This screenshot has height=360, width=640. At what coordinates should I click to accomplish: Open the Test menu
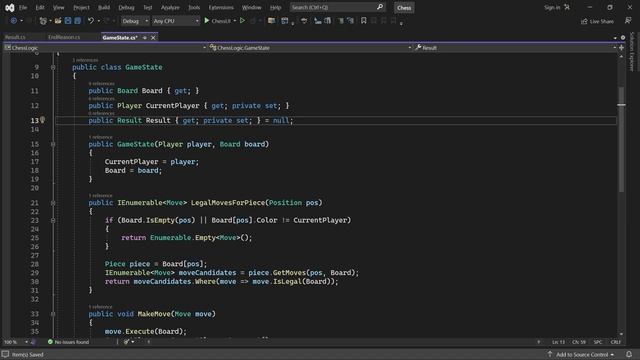147,7
